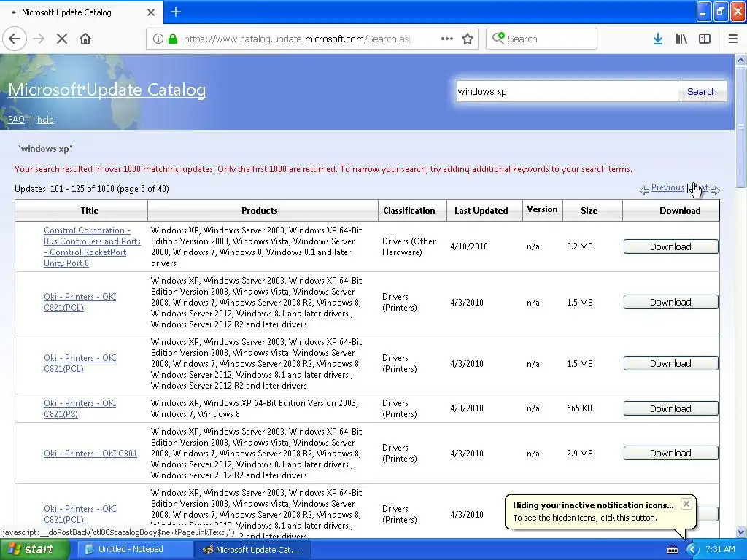Sort by Classification column header
This screenshot has width=747, height=560.
(x=409, y=210)
